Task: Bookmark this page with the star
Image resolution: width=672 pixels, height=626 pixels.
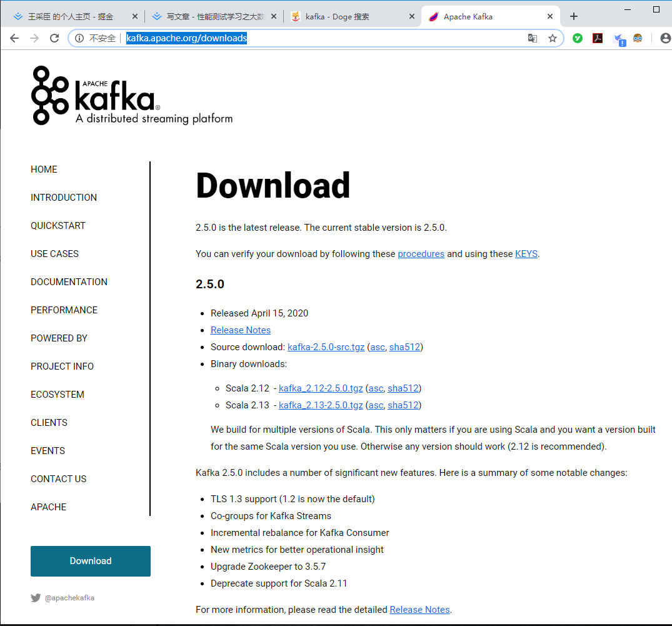Action: [x=553, y=38]
